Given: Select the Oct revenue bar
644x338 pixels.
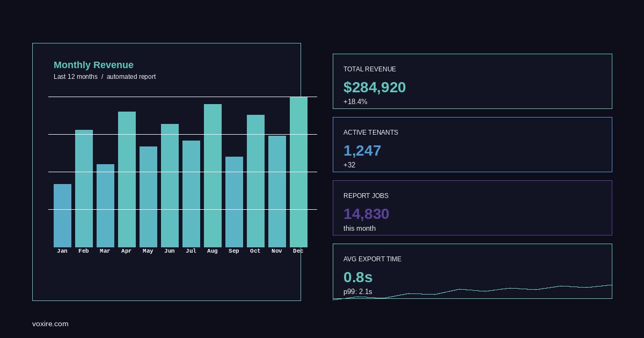Looking at the screenshot, I should click(x=255, y=181).
